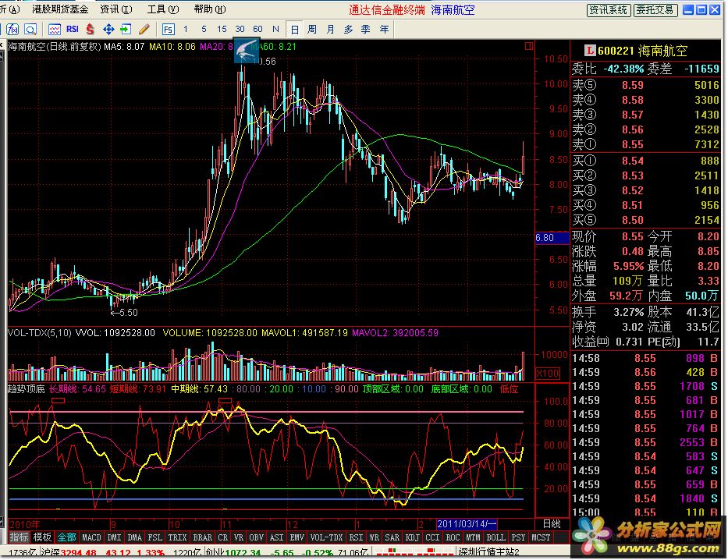The width and height of the screenshot is (728, 560).
Task: Select the N custom period button
Action: click(x=275, y=29)
